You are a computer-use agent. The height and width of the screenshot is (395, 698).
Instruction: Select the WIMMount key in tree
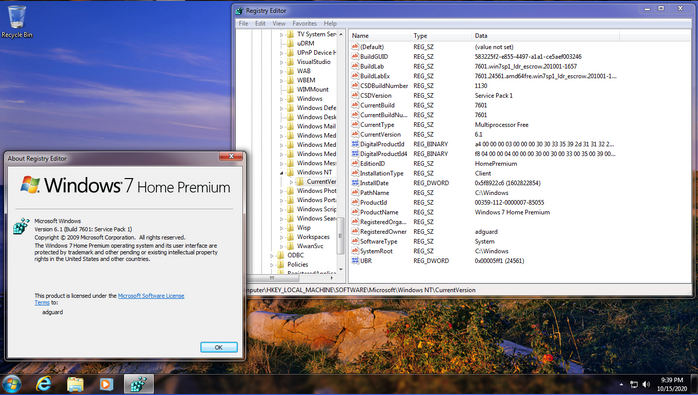[x=312, y=90]
